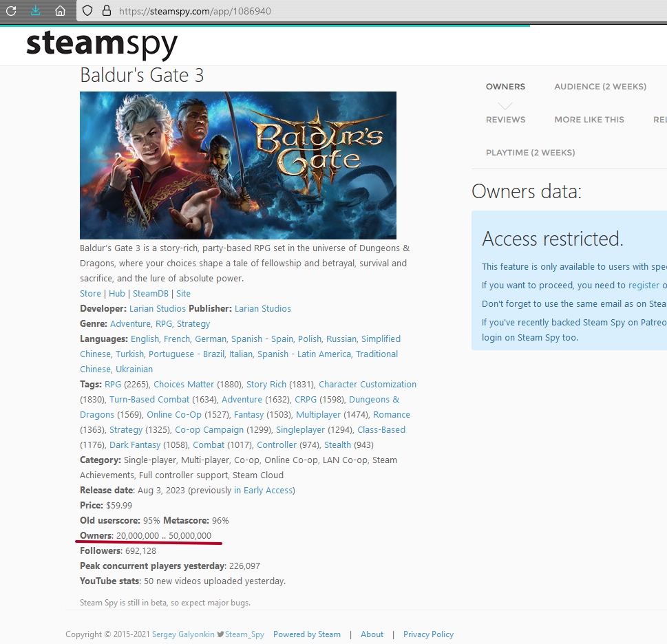Select the Polish language link
The width and height of the screenshot is (667, 644).
click(310, 339)
